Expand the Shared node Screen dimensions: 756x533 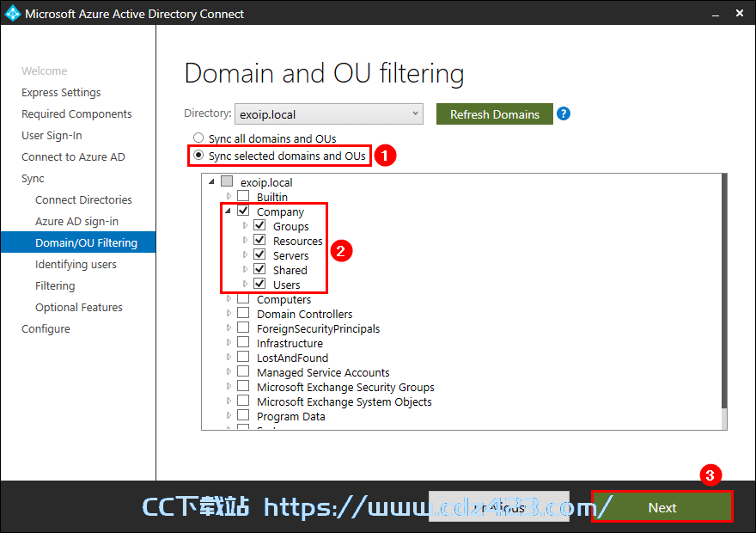pyautogui.click(x=245, y=269)
